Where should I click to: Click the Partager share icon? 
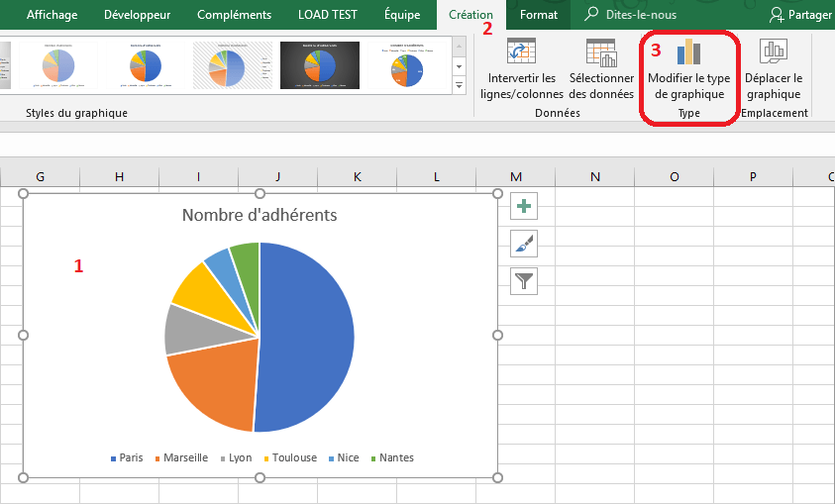[x=779, y=15]
